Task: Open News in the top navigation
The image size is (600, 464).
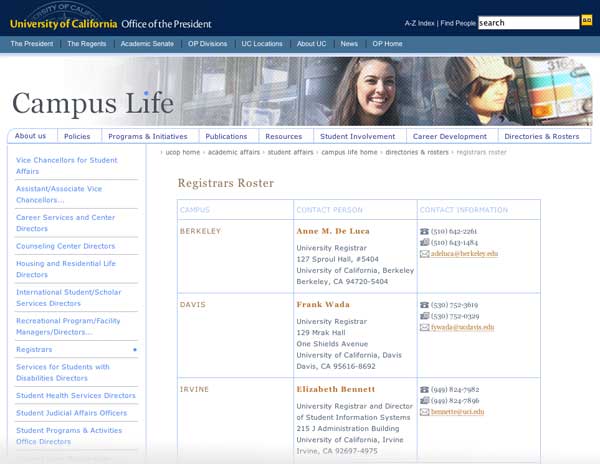Action: pos(349,44)
